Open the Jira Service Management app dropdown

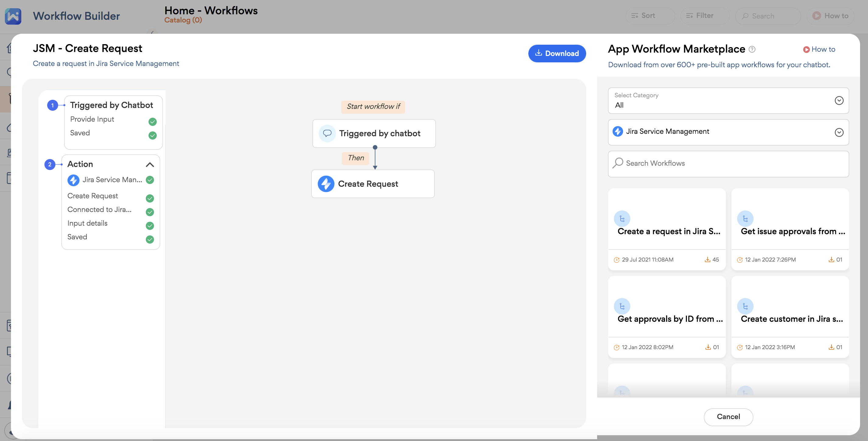coord(728,132)
